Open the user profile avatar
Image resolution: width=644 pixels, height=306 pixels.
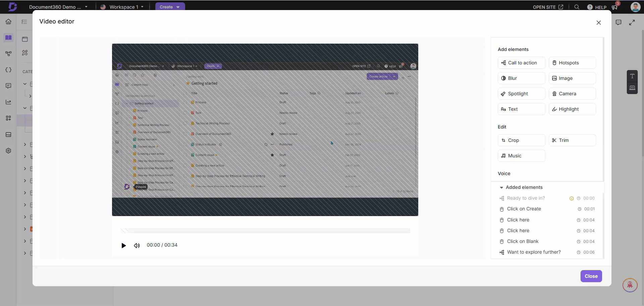pyautogui.click(x=635, y=7)
